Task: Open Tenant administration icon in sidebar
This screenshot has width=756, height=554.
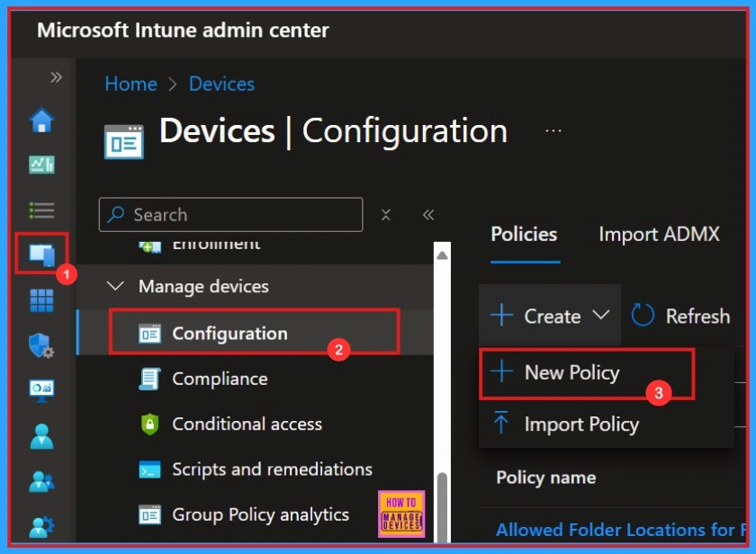Action: coord(42,526)
